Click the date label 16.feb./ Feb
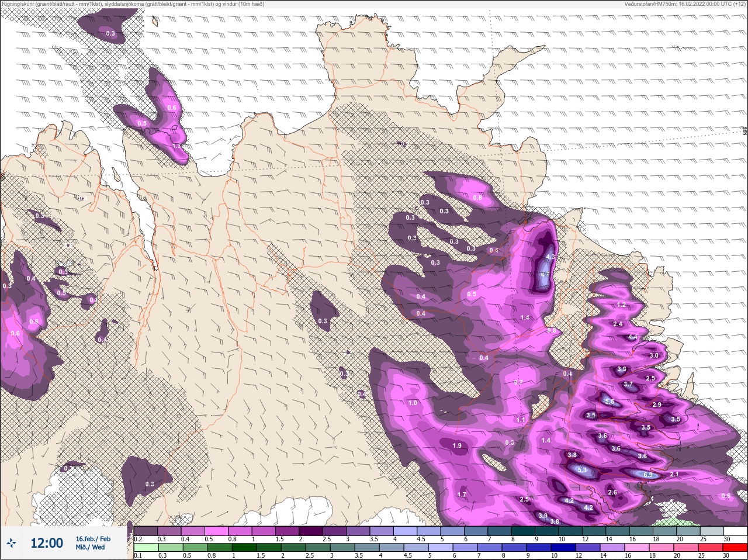This screenshot has width=748, height=560. [x=93, y=539]
